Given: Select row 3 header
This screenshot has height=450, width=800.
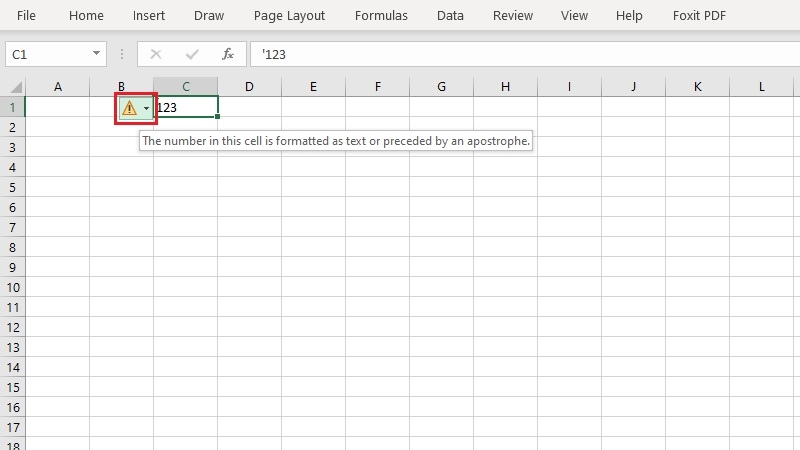Looking at the screenshot, I should (x=12, y=147).
